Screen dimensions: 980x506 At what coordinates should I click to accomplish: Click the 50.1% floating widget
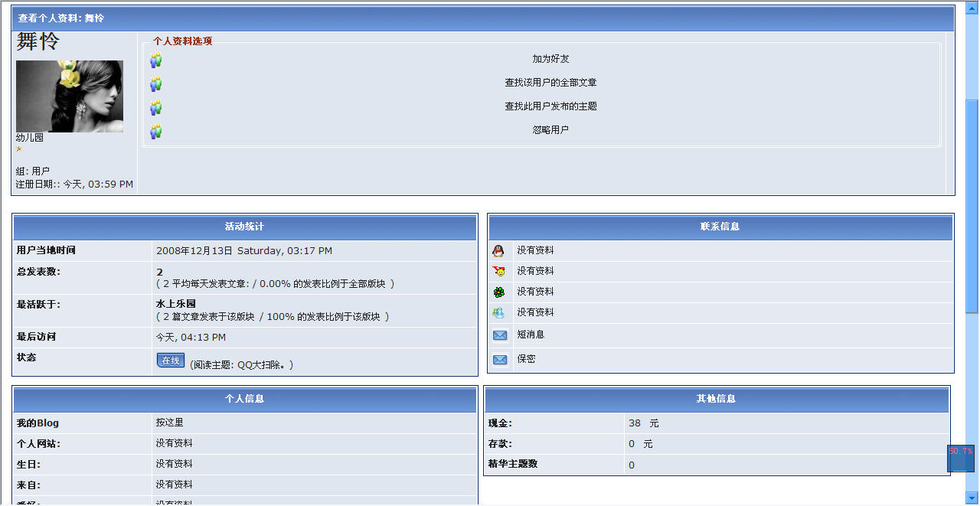pyautogui.click(x=960, y=459)
